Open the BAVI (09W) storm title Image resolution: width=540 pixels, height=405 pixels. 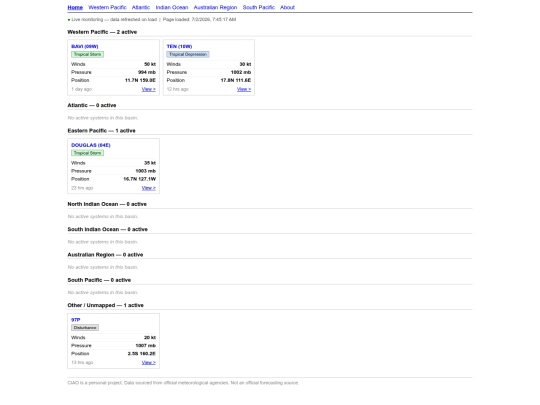85,46
